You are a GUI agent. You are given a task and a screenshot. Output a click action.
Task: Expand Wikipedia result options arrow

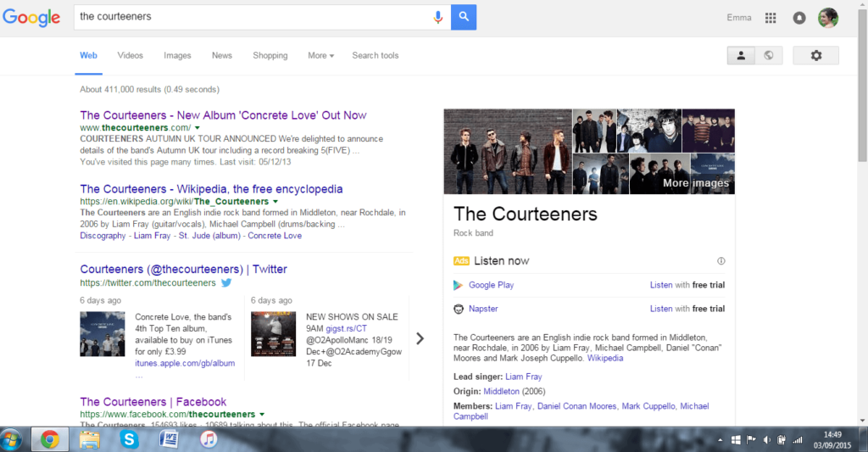point(275,202)
